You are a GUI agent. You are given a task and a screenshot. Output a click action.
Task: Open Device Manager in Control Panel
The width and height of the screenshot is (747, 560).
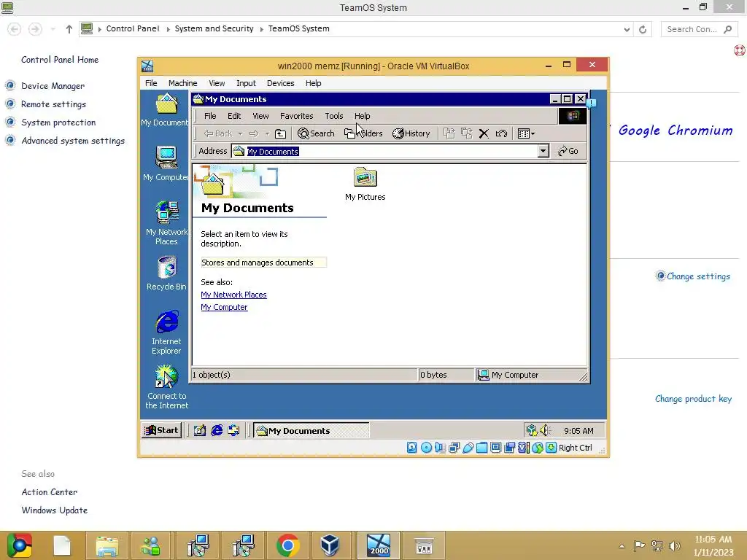click(53, 86)
